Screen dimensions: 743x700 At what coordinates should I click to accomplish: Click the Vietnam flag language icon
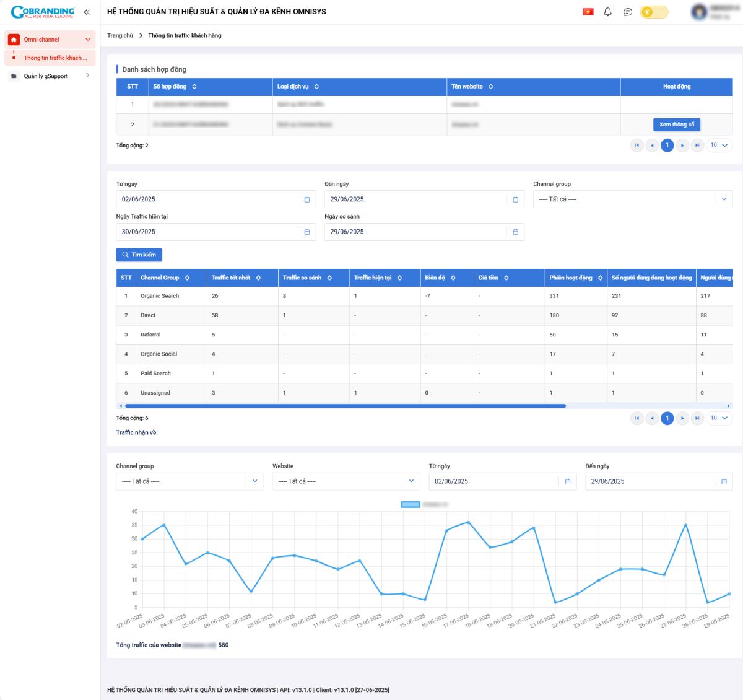tap(588, 12)
